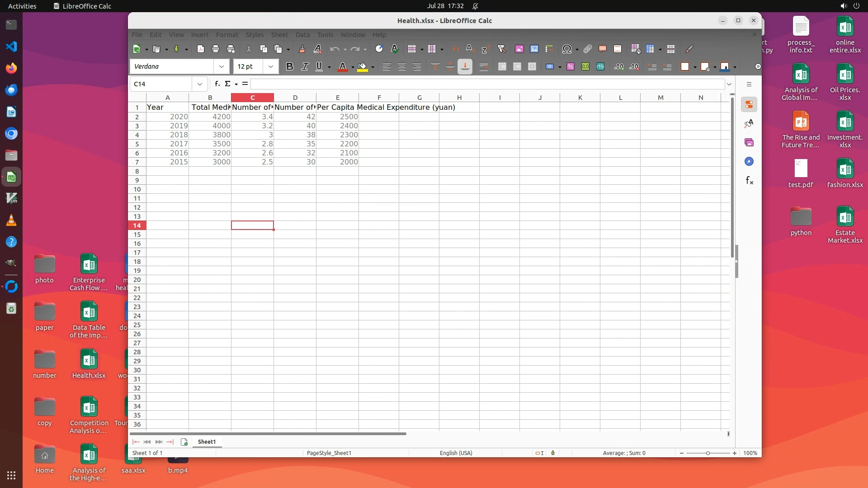Click the Export as PDF icon
868x488 pixels.
(x=201, y=49)
